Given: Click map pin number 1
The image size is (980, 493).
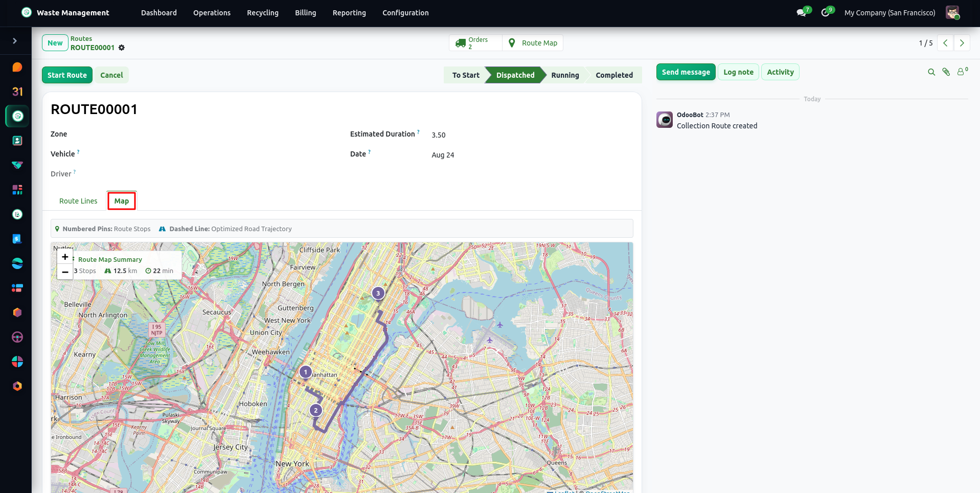Looking at the screenshot, I should tap(306, 372).
